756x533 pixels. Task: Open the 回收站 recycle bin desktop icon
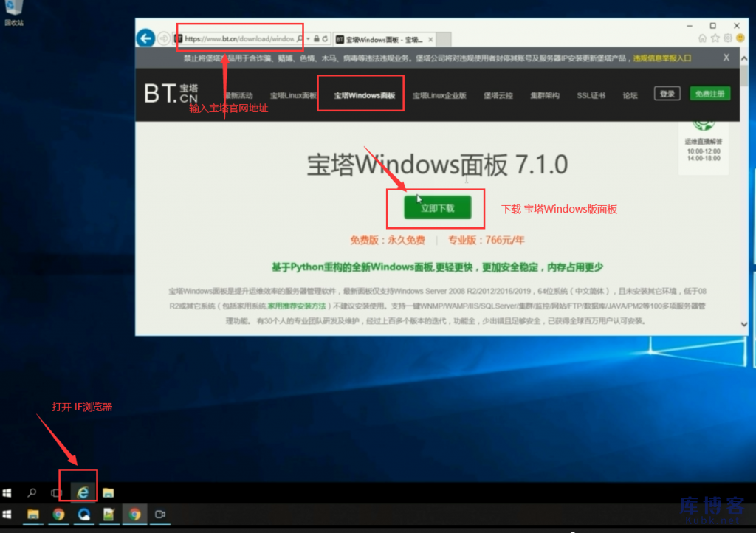click(x=13, y=12)
